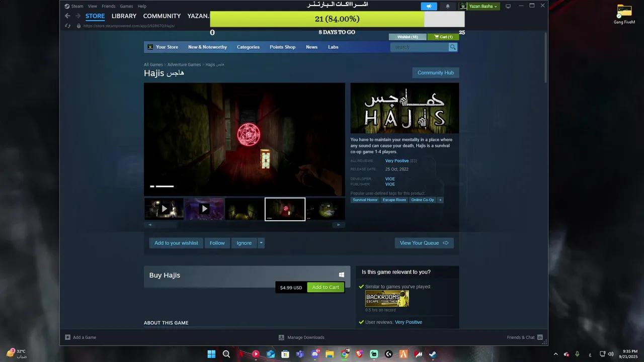This screenshot has height=362, width=644.
Task: Click Add to your wishlist
Action: click(x=176, y=243)
